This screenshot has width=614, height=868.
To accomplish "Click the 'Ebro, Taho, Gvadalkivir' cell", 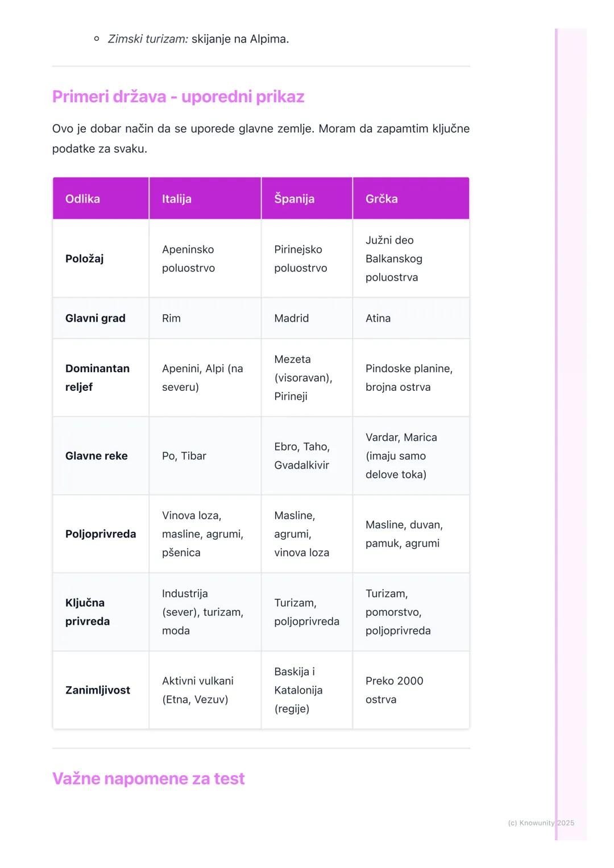I will point(302,456).
